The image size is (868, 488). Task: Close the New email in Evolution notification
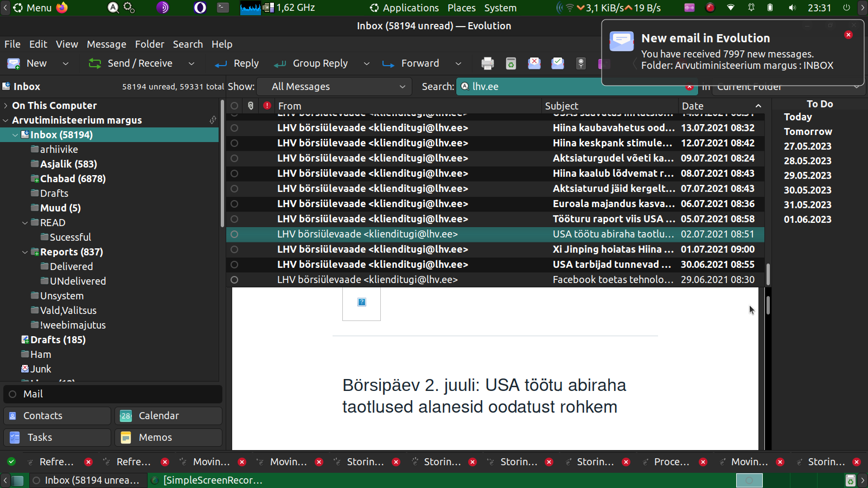[x=848, y=35]
